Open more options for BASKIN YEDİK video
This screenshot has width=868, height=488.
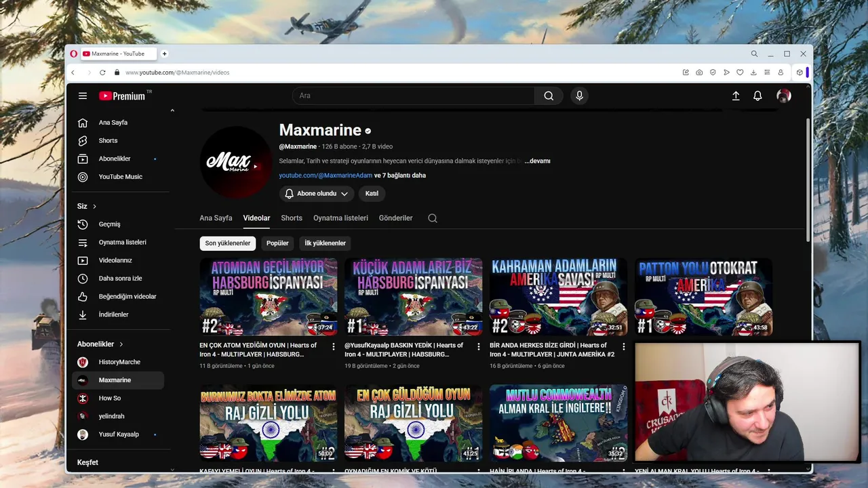coord(478,346)
